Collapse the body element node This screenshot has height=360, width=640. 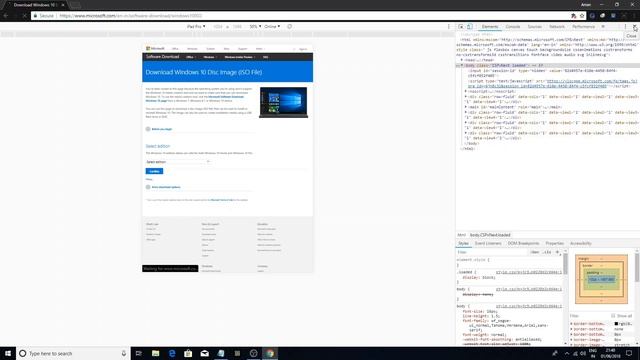click(462, 65)
